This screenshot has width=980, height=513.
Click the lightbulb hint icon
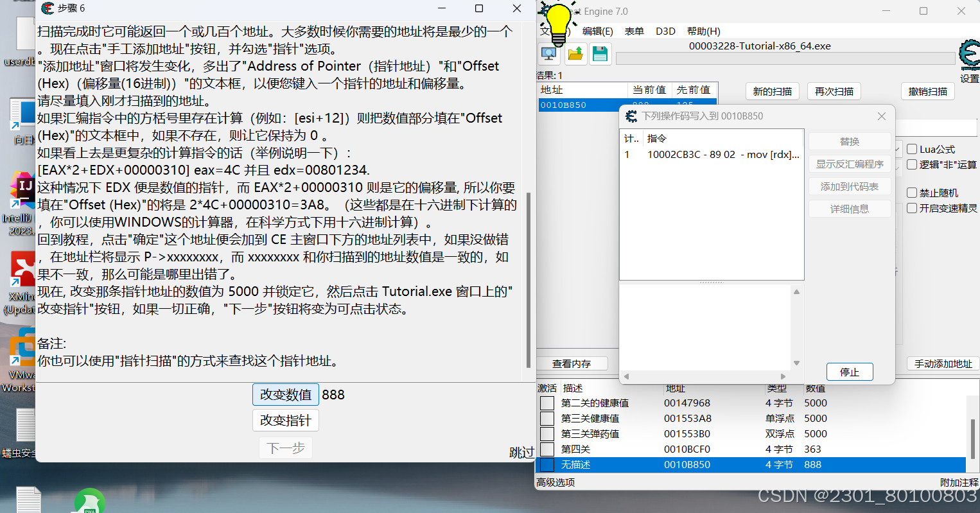[x=558, y=24]
